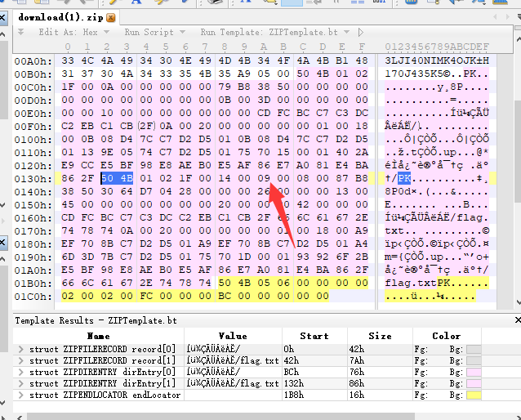Screen dimensions: 521x420
Task: Select struct ZIPFILERECORD record[1] row
Action: point(247,360)
